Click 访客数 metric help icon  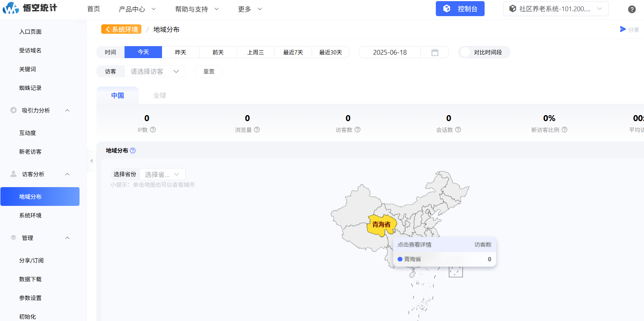pyautogui.click(x=357, y=129)
